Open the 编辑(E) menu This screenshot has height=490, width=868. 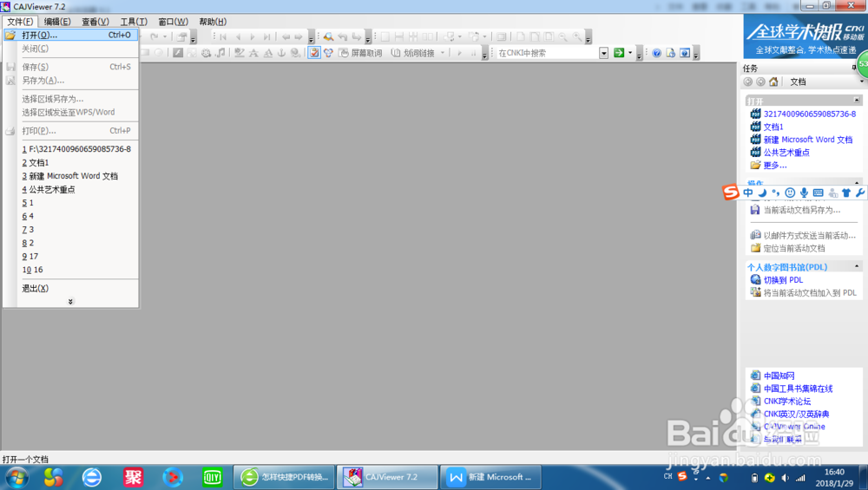57,22
